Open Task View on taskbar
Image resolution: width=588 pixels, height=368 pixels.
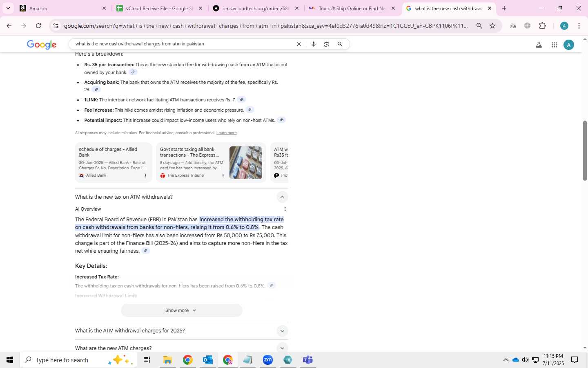click(147, 360)
